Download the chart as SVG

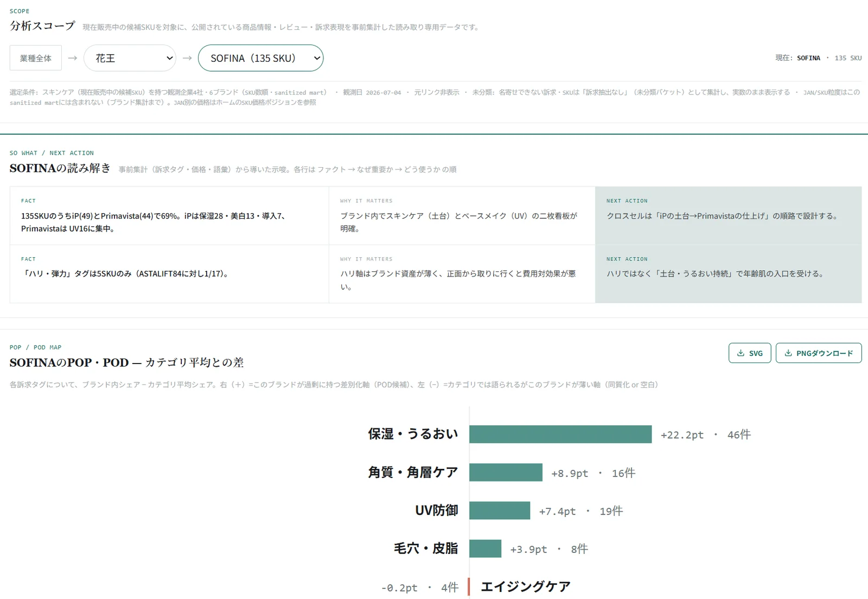(750, 353)
